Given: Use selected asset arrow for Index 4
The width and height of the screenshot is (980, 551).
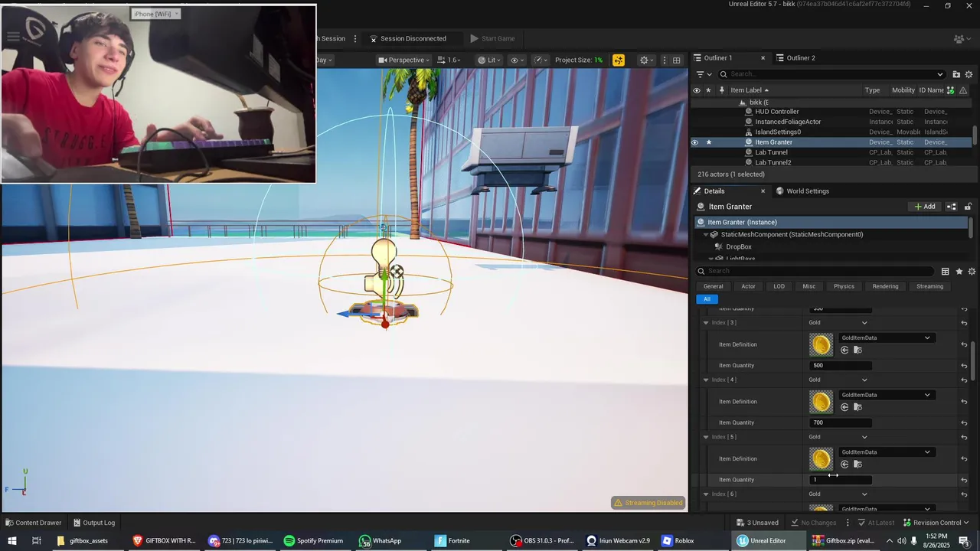Looking at the screenshot, I should tap(844, 407).
